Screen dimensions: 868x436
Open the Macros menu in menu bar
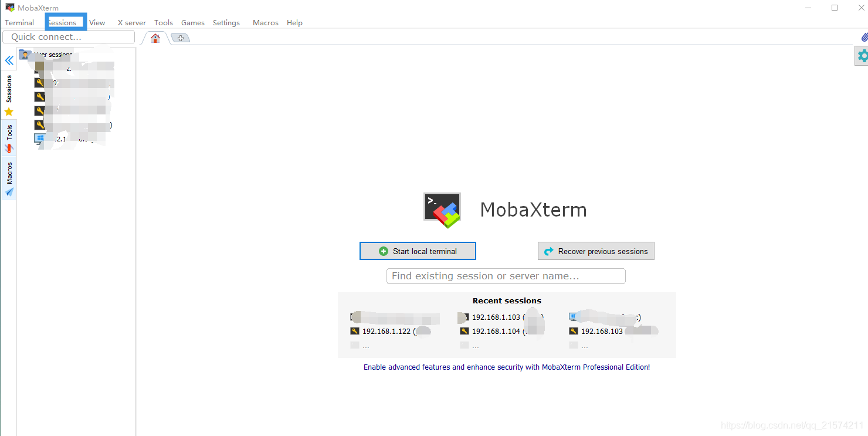point(266,23)
